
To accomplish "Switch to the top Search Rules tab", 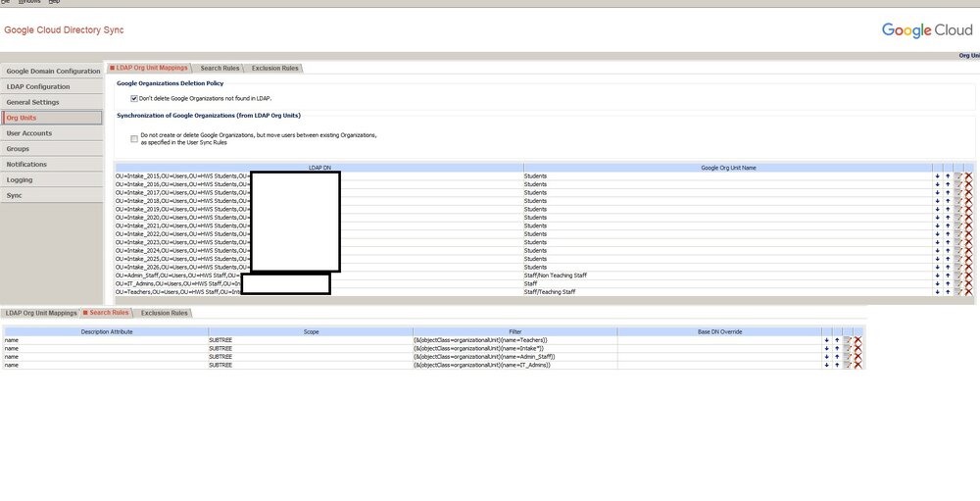I will [x=220, y=69].
